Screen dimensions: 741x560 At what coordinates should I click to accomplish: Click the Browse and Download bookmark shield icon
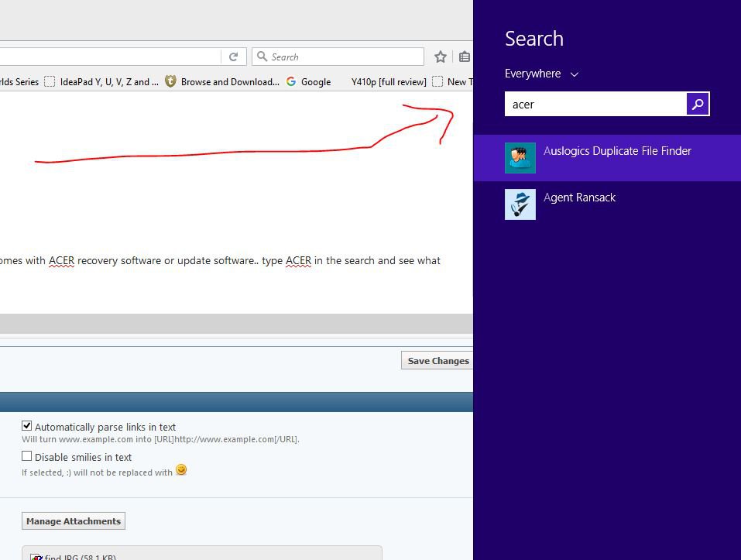pos(170,81)
